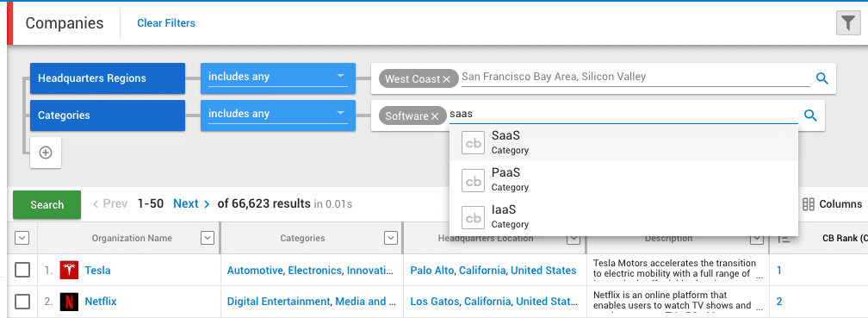Screen dimensions: 868x318
Task: Click CB Rank value 2
Action: (779, 302)
